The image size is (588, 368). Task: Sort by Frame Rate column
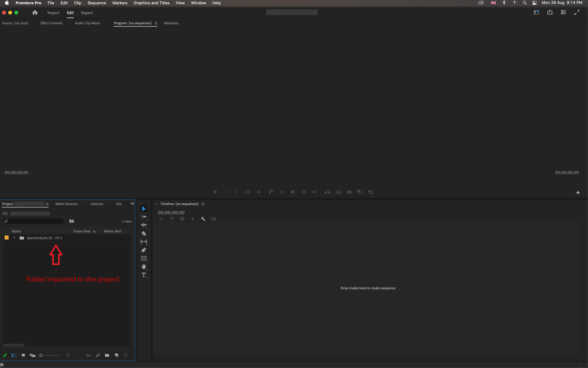[85, 231]
